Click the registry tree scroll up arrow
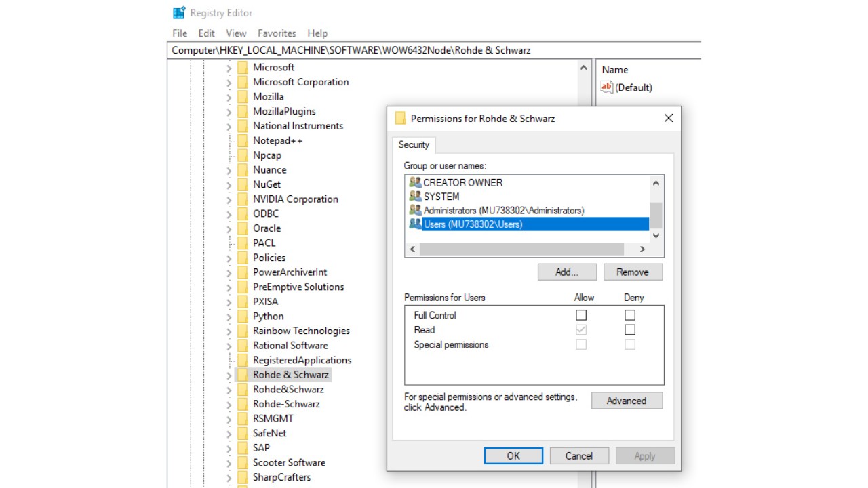 [584, 68]
